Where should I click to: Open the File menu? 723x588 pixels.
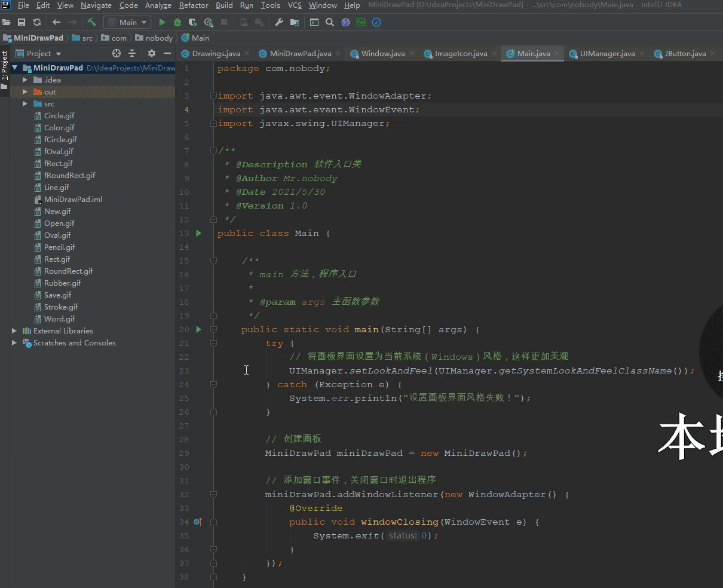pos(23,5)
